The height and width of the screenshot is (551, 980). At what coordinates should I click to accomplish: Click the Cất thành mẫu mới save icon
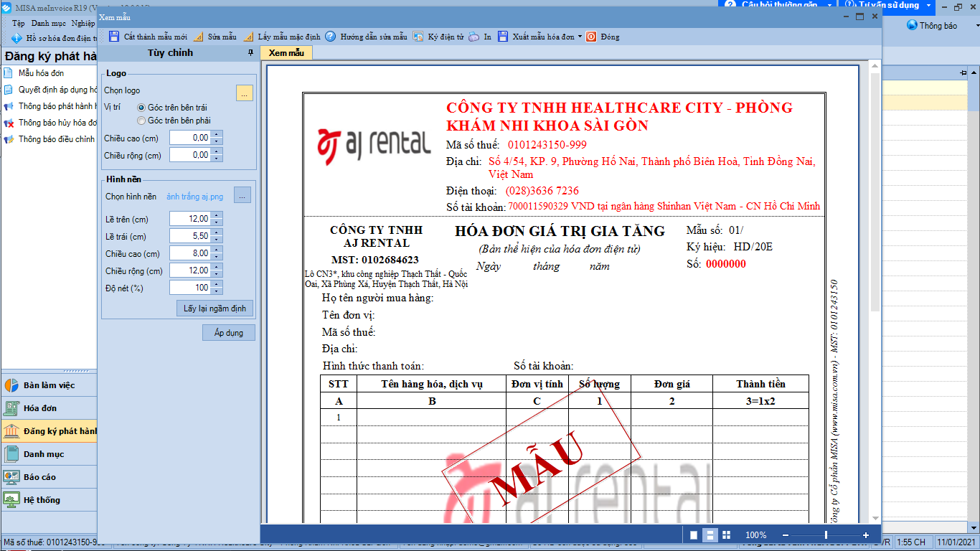[114, 37]
